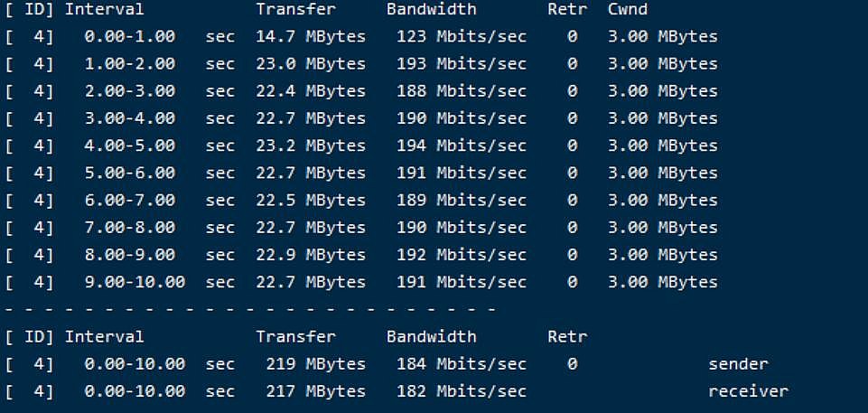This screenshot has width=868, height=413.
Task: Click the Interval column header at top
Action: point(104,9)
